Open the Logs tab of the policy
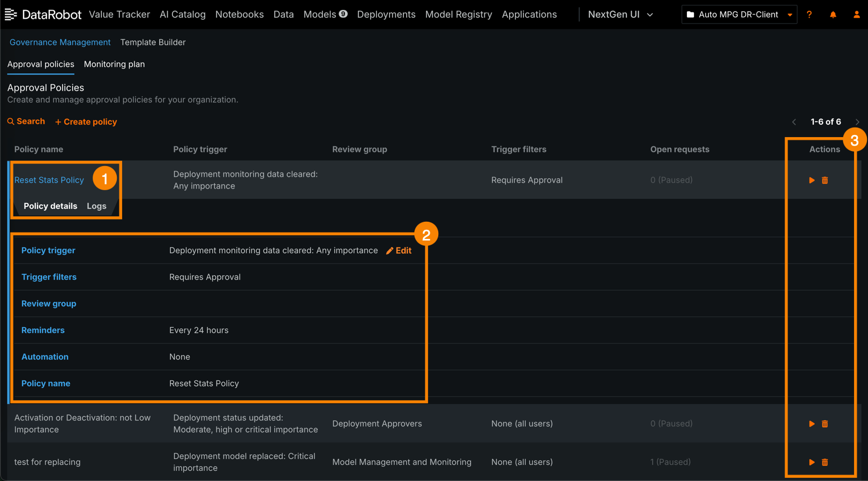The height and width of the screenshot is (481, 868). pyautogui.click(x=96, y=206)
